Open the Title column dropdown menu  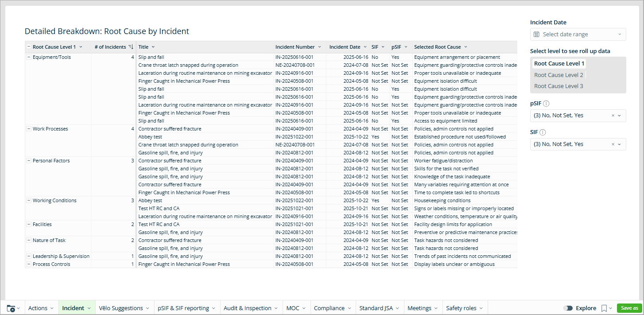pos(153,47)
